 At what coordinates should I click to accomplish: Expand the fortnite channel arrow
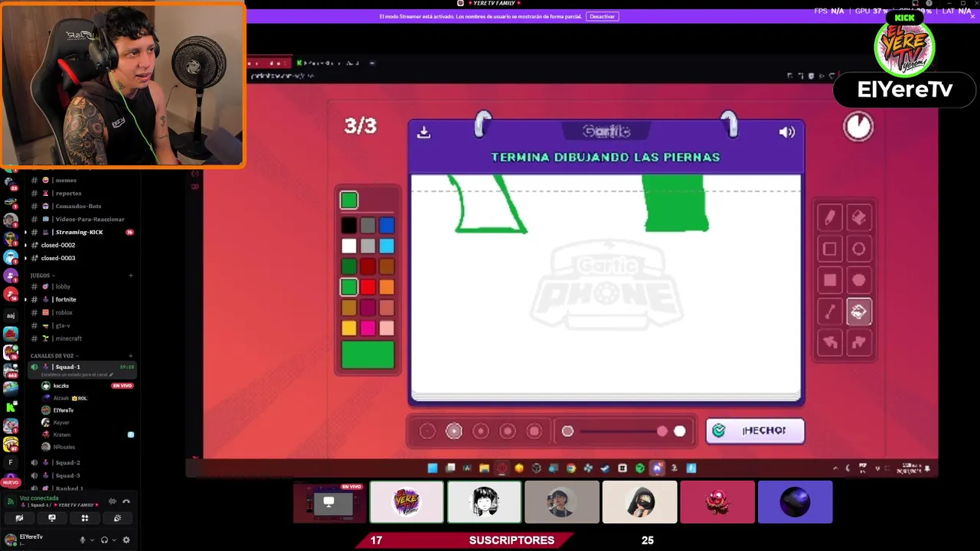tap(25, 299)
